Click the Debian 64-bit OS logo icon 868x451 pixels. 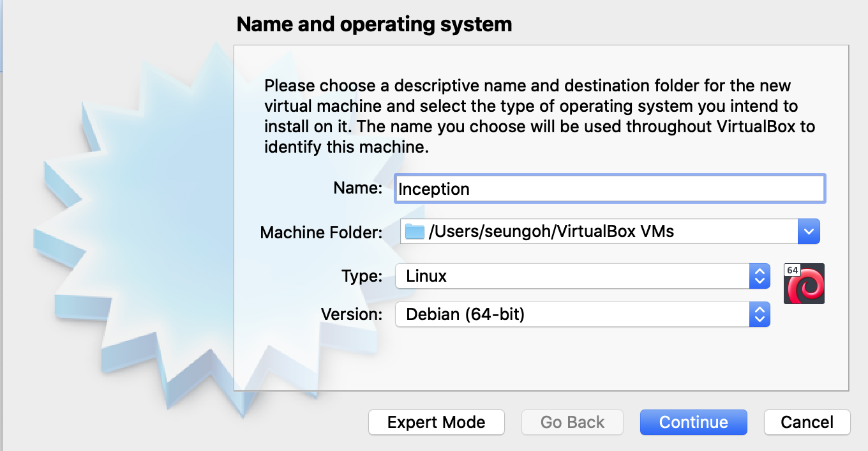[804, 283]
